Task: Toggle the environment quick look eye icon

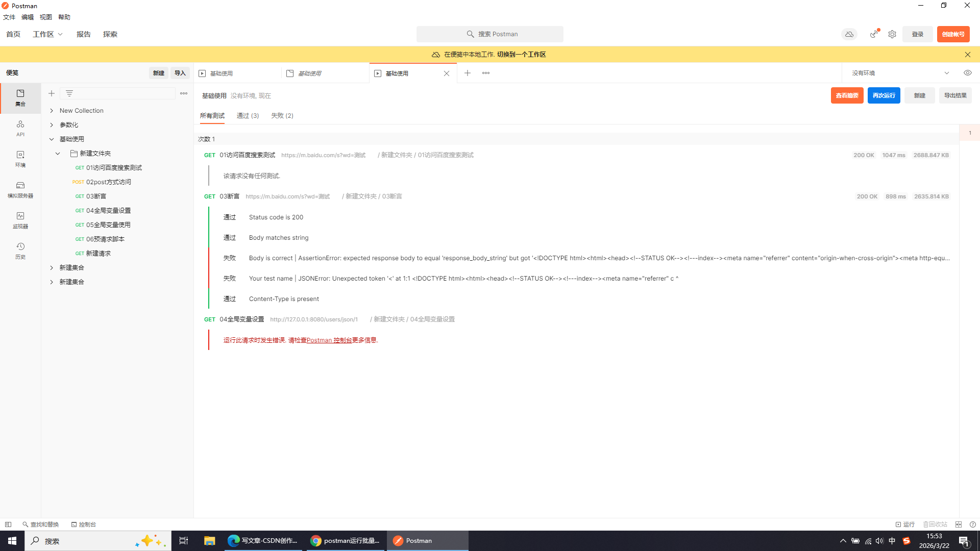Action: pyautogui.click(x=968, y=73)
